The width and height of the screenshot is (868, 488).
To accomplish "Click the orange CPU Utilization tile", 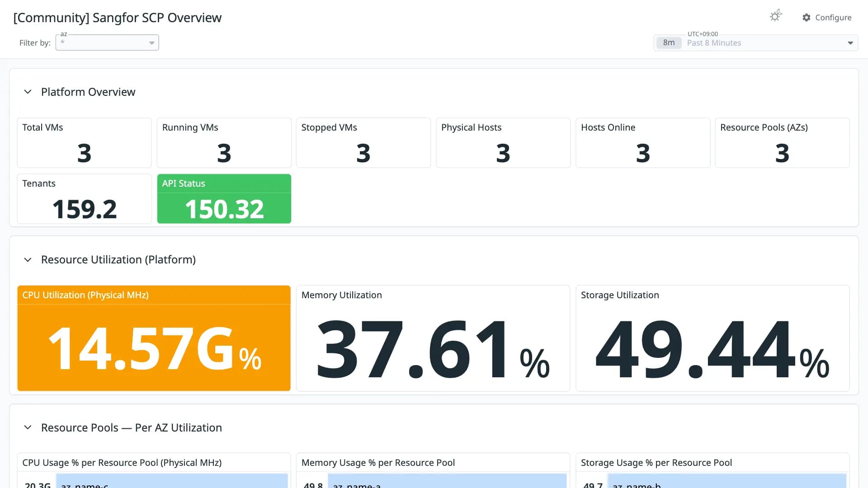I will pyautogui.click(x=154, y=338).
